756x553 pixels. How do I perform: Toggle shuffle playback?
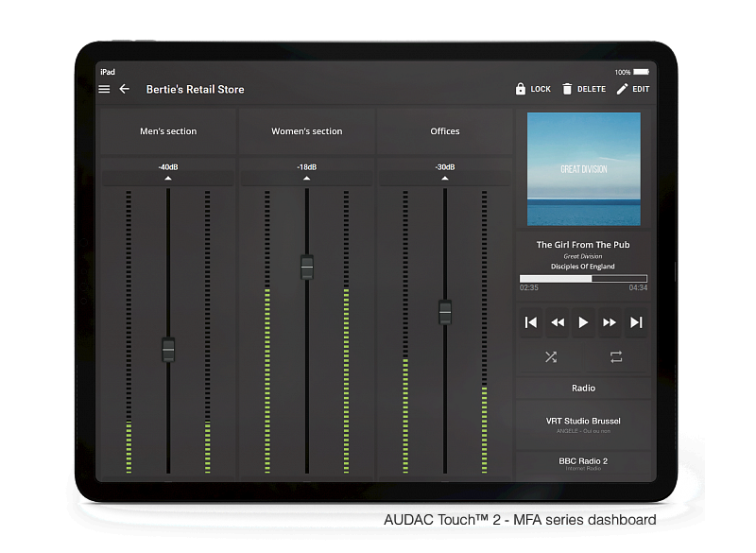coord(551,356)
